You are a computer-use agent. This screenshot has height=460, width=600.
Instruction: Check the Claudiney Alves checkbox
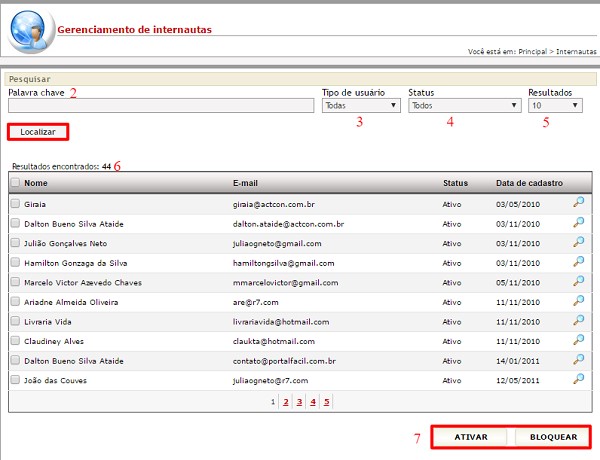coord(15,340)
